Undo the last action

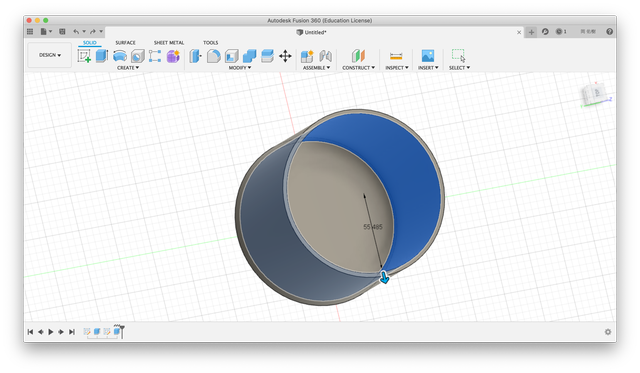tap(76, 31)
